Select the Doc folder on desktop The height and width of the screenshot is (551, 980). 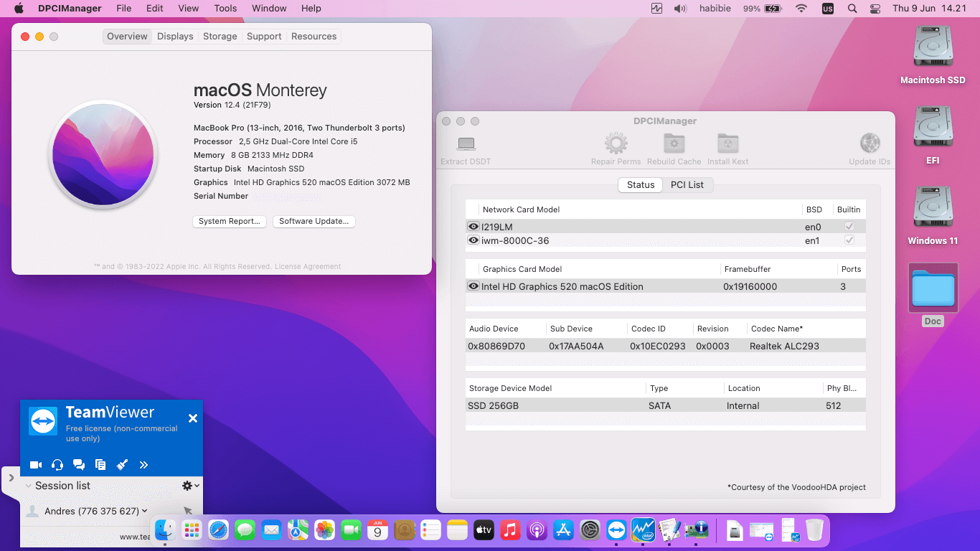[x=933, y=295]
